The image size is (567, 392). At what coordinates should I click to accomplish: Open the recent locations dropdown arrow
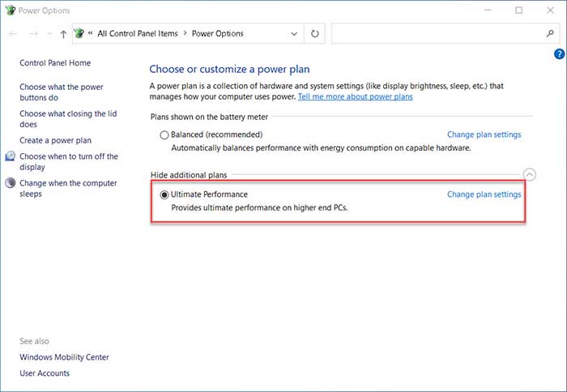(x=49, y=34)
